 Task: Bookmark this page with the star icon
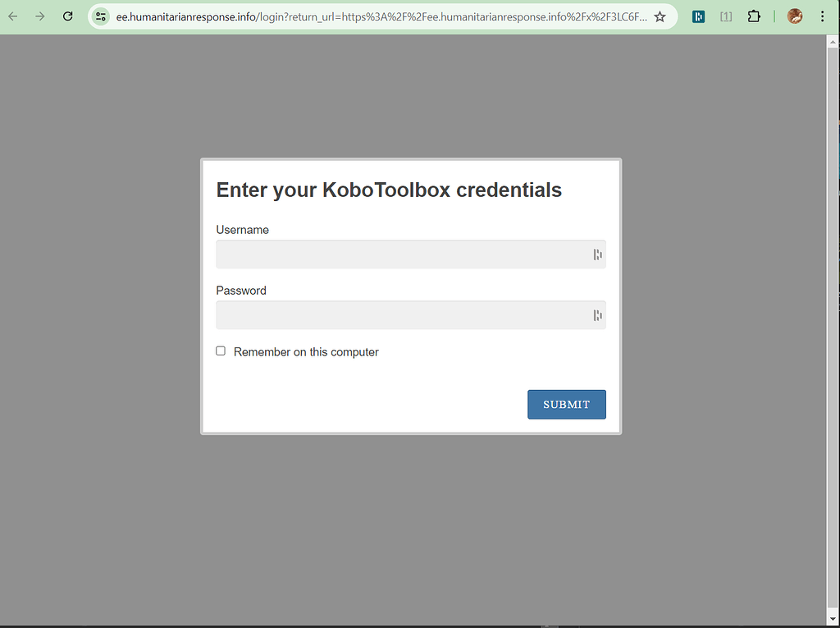pyautogui.click(x=660, y=16)
